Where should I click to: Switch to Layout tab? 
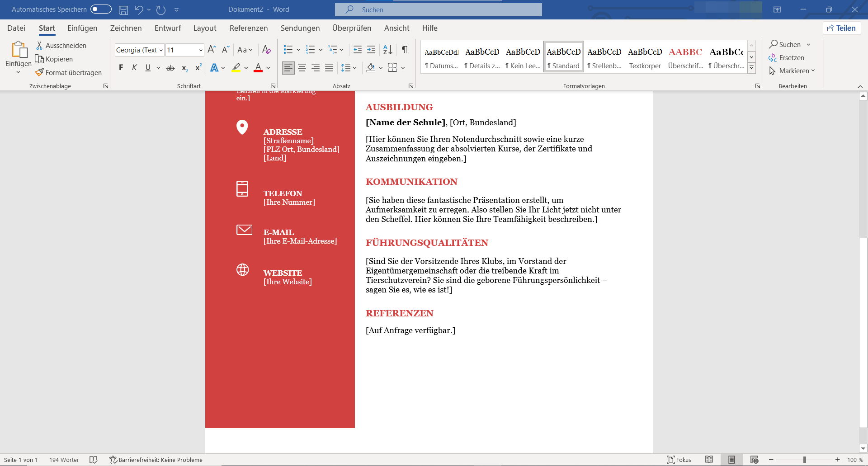pyautogui.click(x=205, y=28)
